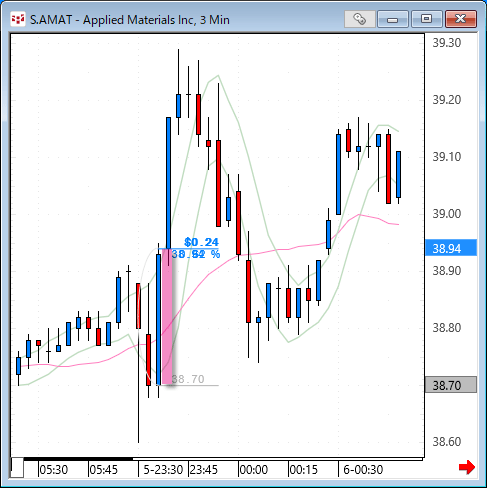
Task: Click the 5-23:30 time axis label
Action: coord(163,470)
